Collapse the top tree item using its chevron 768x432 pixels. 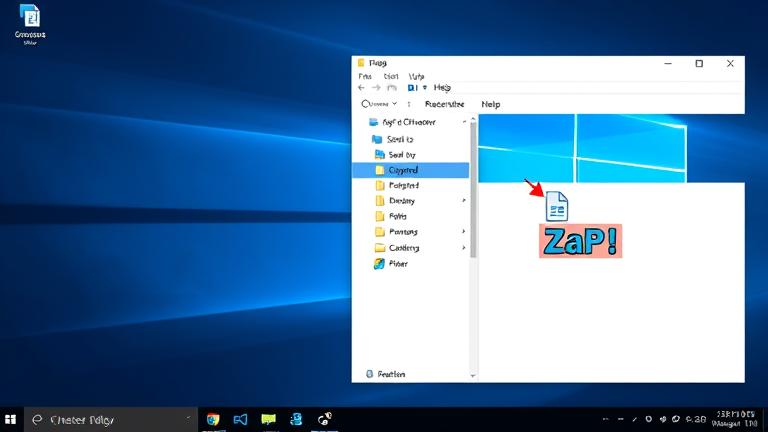pos(464,122)
